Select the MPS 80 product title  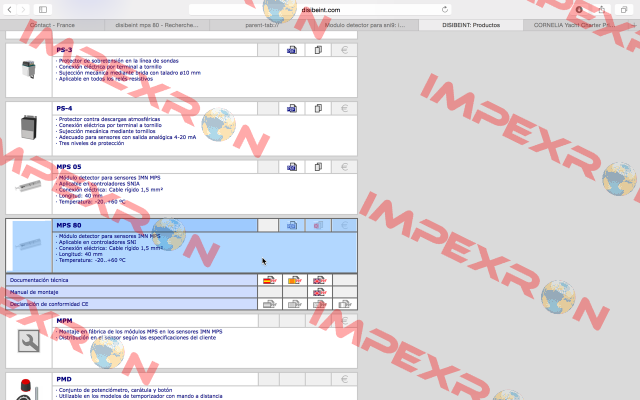point(69,225)
